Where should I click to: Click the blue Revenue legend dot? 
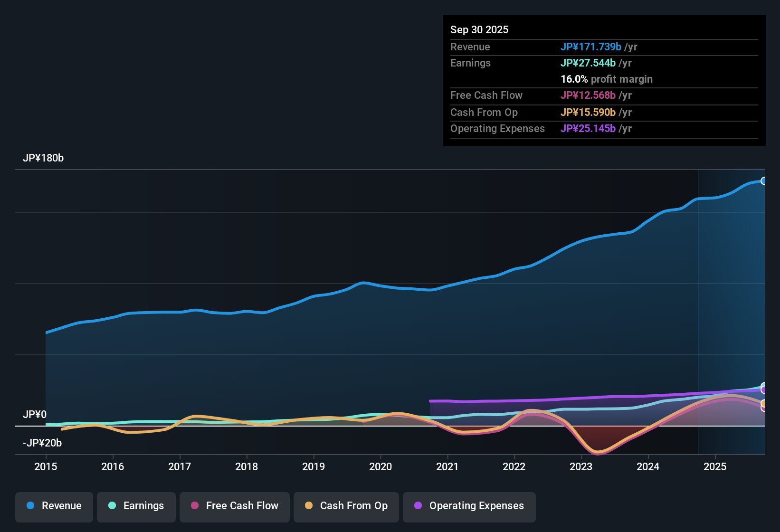tap(30, 505)
